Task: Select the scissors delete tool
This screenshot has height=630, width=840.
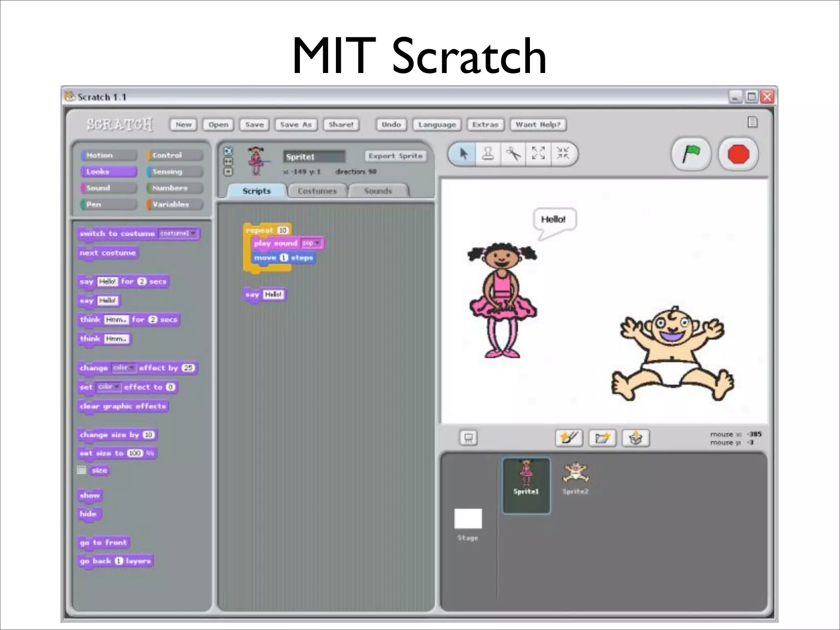Action: point(513,154)
